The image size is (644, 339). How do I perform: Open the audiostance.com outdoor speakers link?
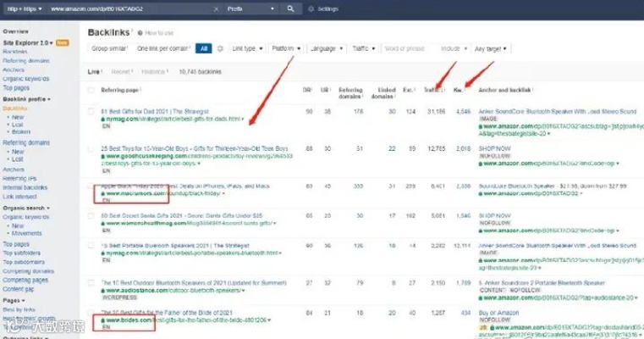173,291
